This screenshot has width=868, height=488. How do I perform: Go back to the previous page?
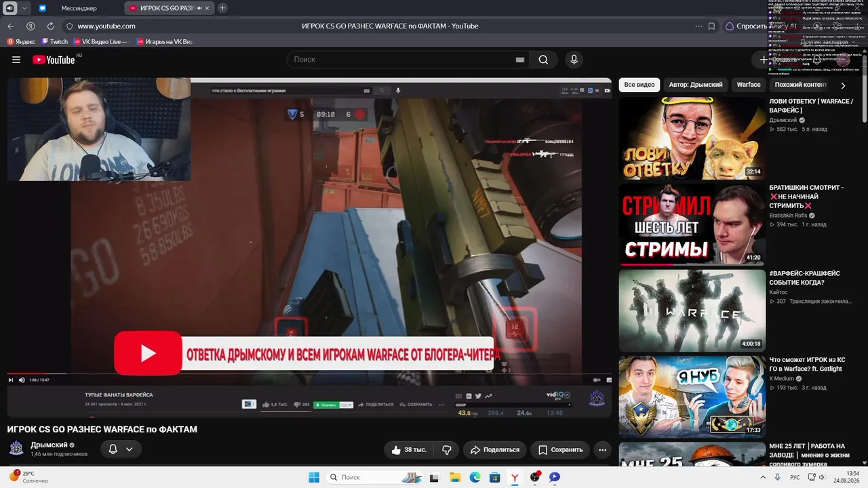[x=11, y=26]
